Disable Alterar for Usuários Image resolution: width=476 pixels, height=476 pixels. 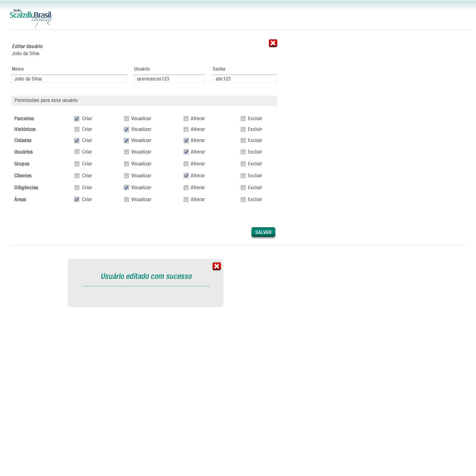coord(186,152)
